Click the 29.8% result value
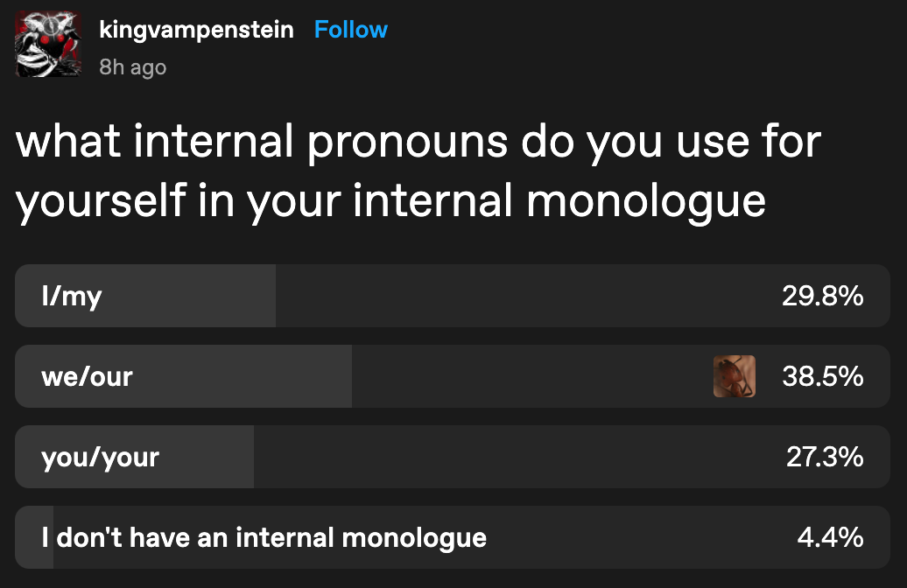This screenshot has width=907, height=588. 822,296
